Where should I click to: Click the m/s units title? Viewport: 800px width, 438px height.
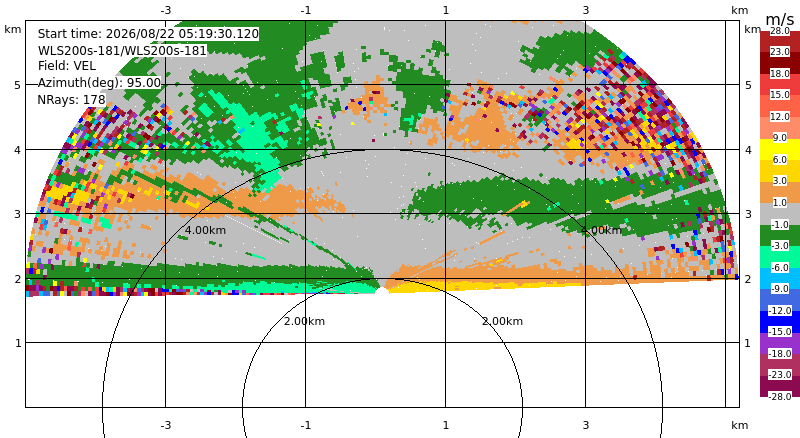tap(780, 19)
